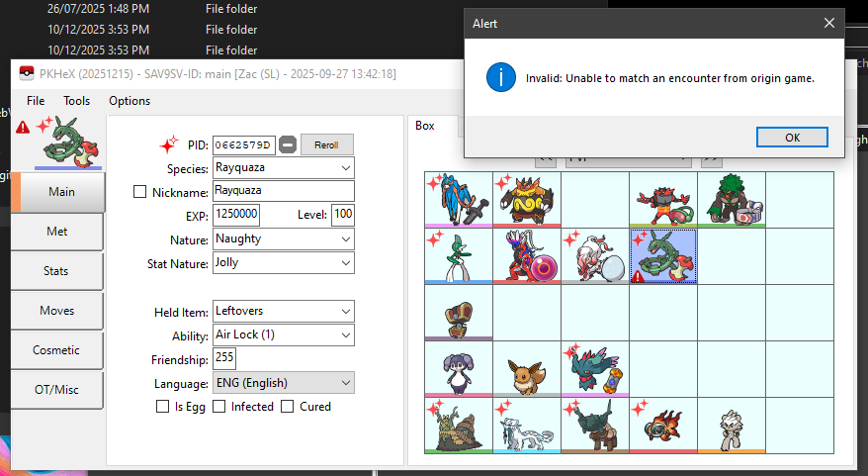Click the red legality warning icon
The height and width of the screenshot is (476, 868).
click(x=22, y=127)
